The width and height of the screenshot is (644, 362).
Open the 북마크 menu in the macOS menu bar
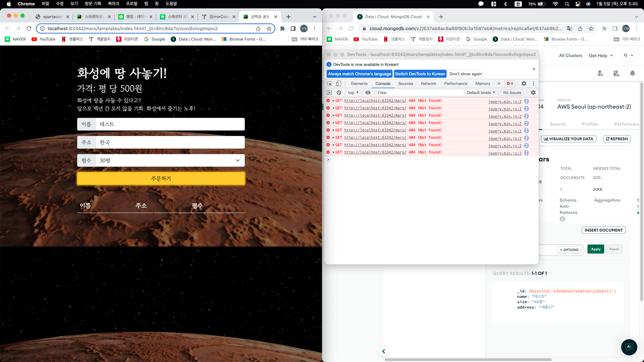(114, 4)
